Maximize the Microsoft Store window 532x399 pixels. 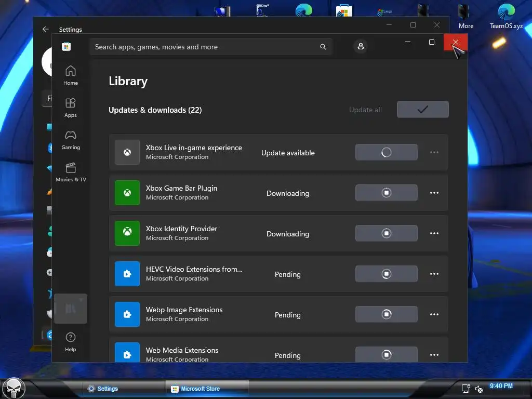(432, 42)
